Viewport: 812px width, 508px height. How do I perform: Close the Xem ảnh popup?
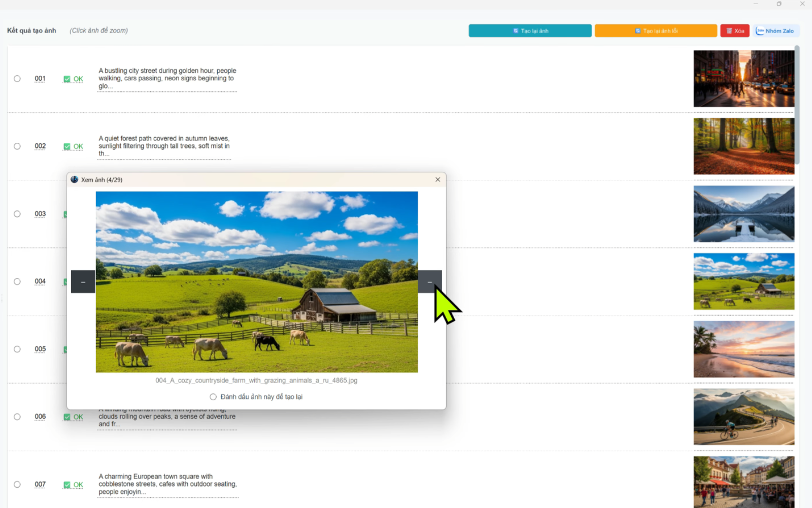point(437,179)
